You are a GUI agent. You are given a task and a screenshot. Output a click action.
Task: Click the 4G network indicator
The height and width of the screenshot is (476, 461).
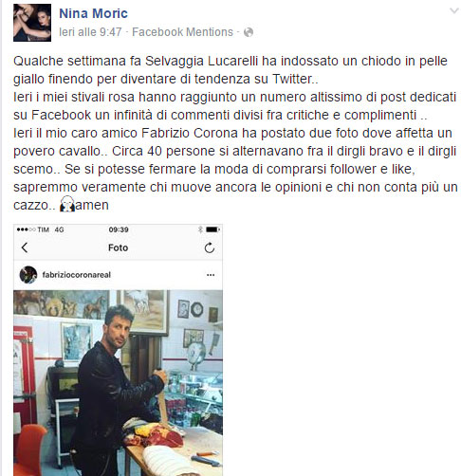(59, 229)
